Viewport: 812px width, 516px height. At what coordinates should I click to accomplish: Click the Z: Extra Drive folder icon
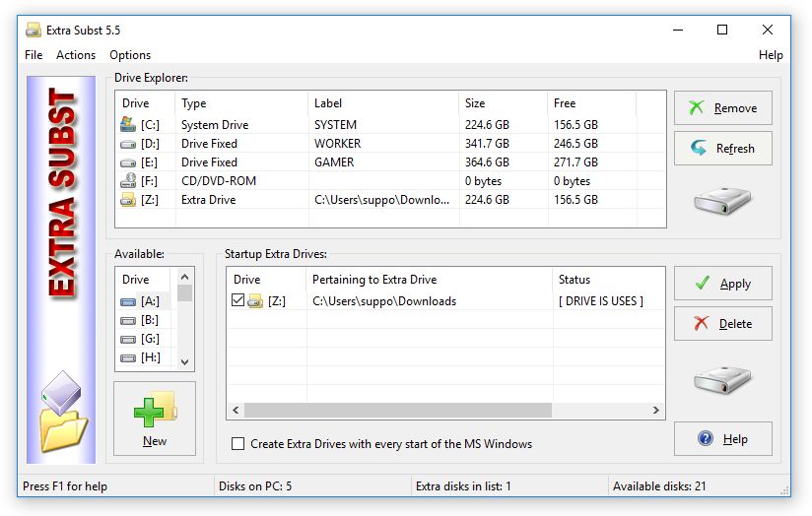(127, 200)
